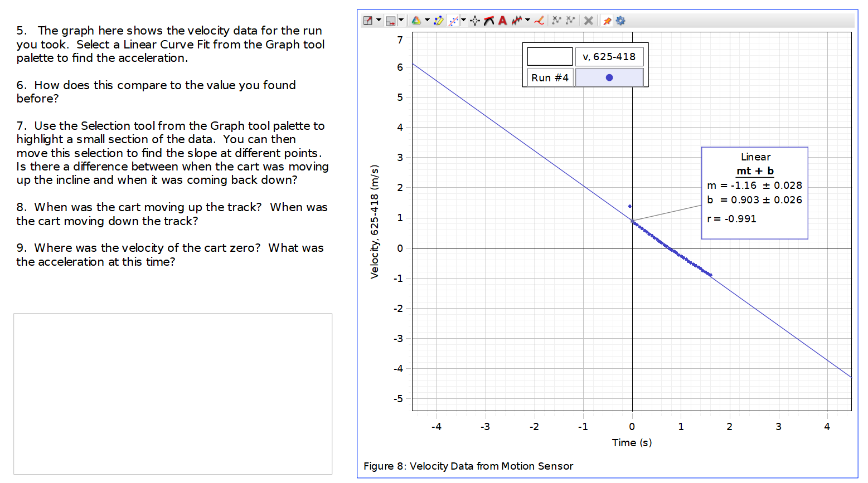The image size is (868, 483).
Task: Open the data run selector dropdown
Action: pos(400,21)
